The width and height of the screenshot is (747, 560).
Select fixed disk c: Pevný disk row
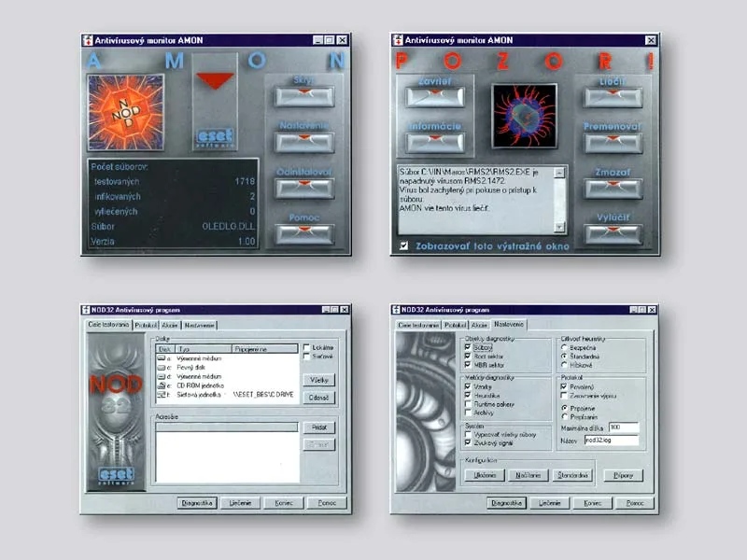coord(227,367)
